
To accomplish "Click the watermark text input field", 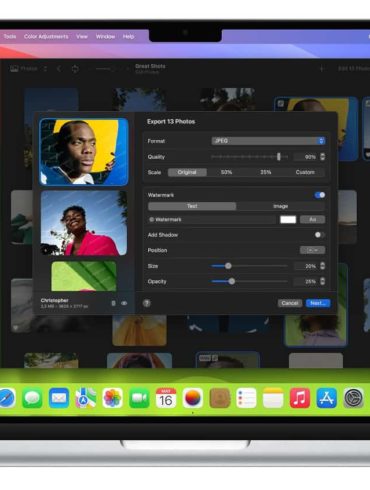I will point(212,219).
